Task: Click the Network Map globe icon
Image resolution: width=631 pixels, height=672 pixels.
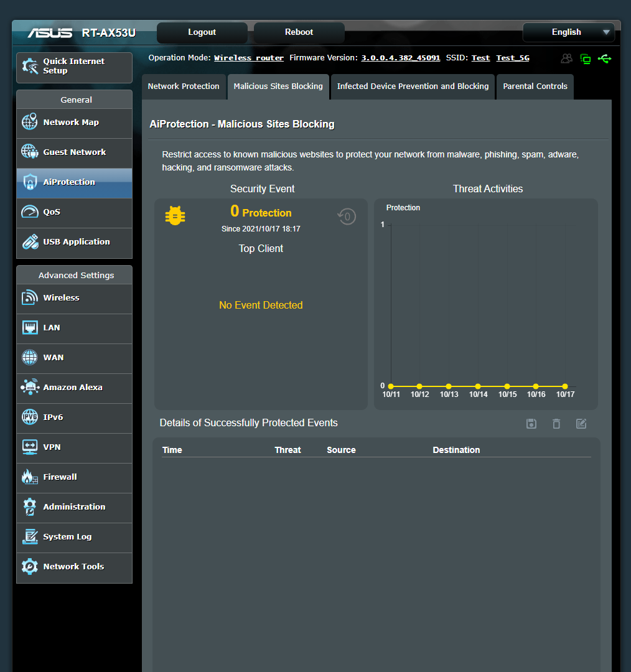Action: (x=30, y=122)
